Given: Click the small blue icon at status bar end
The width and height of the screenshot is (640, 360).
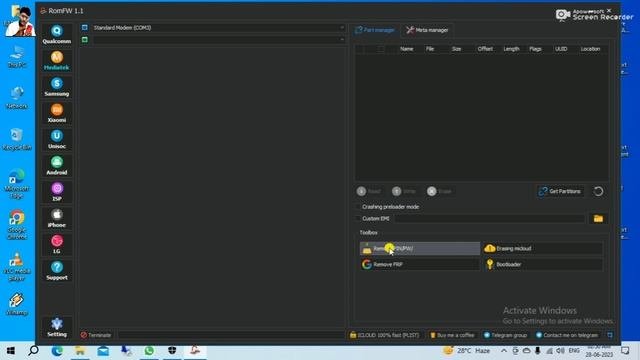Looking at the screenshot, I should coord(610,335).
